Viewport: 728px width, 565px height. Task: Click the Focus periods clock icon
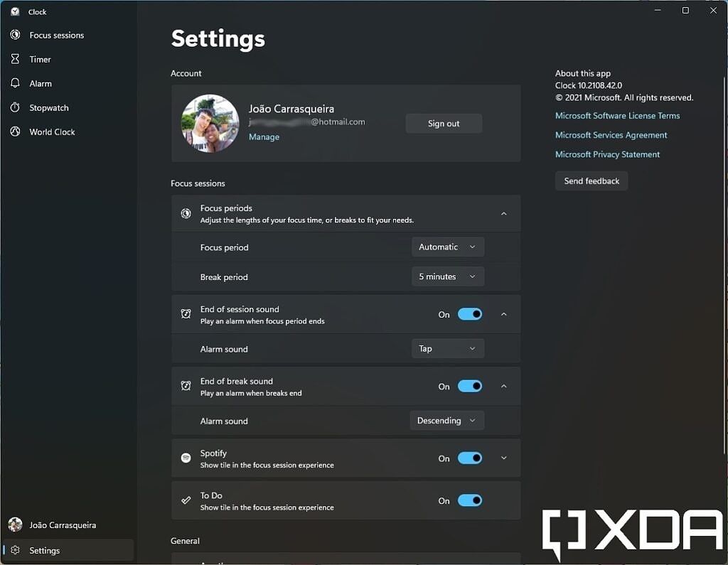186,213
